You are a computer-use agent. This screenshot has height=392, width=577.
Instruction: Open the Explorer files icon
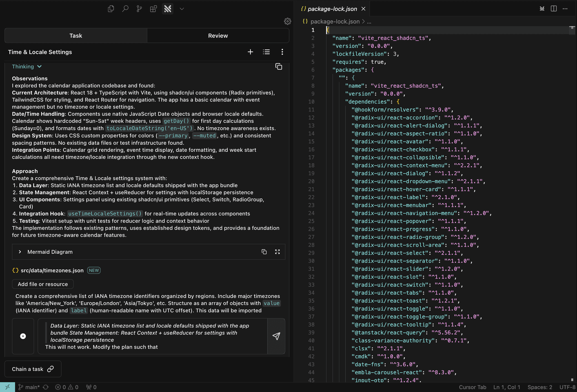(111, 9)
